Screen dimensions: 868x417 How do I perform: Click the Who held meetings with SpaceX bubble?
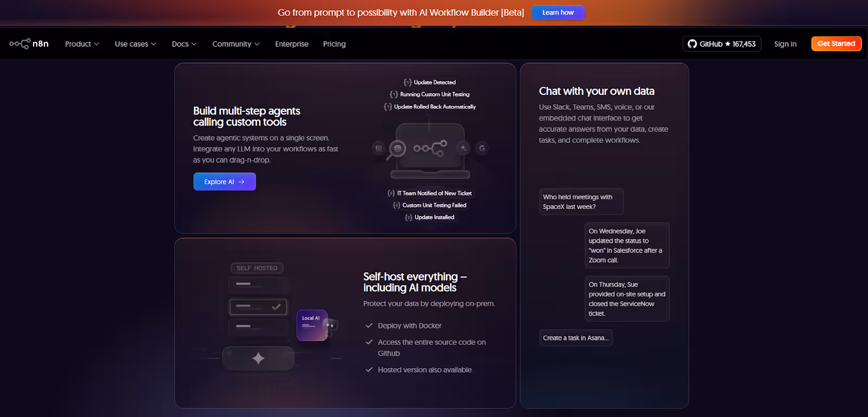coord(582,202)
